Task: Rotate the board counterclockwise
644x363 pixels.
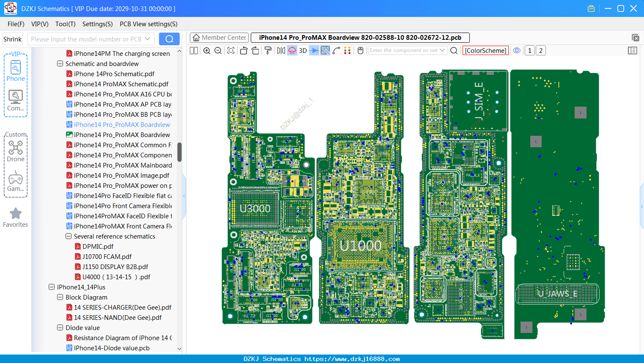Action: 244,51
